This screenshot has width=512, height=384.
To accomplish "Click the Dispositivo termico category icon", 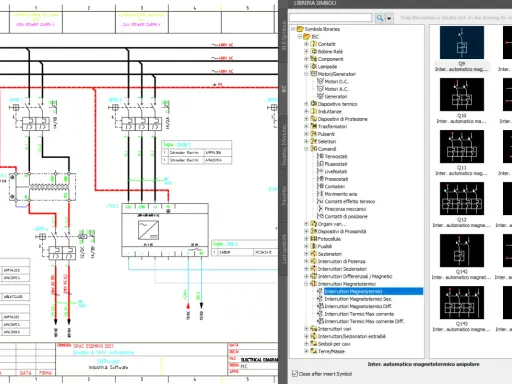I will pyautogui.click(x=313, y=104).
